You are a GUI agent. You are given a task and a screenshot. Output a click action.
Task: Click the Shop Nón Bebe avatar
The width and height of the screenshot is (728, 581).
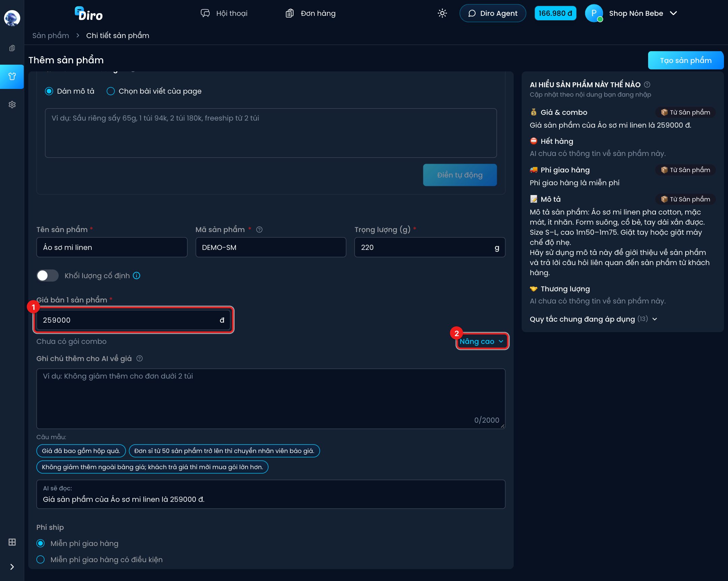click(594, 13)
